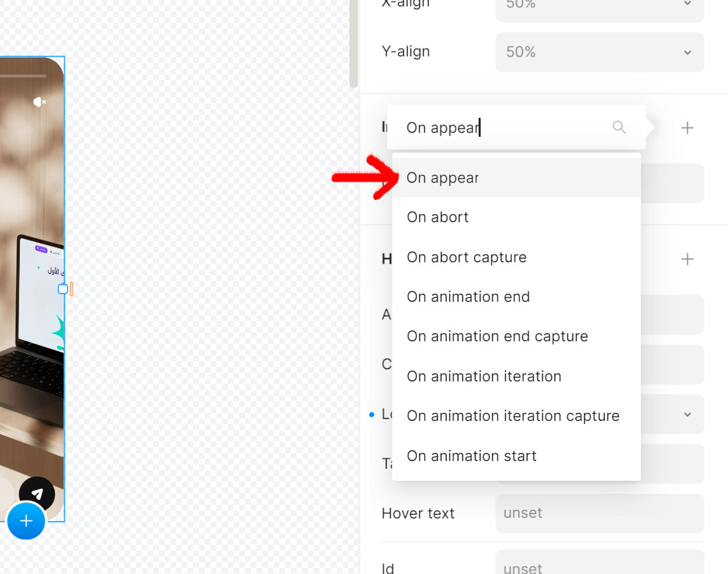
Task: Click the Id input field
Action: pos(599,567)
